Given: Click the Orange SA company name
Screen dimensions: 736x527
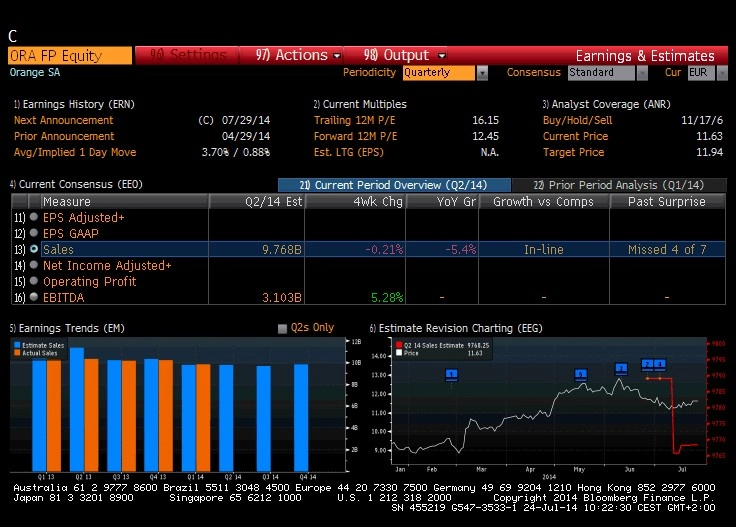Looking at the screenshot, I should pyautogui.click(x=35, y=72).
